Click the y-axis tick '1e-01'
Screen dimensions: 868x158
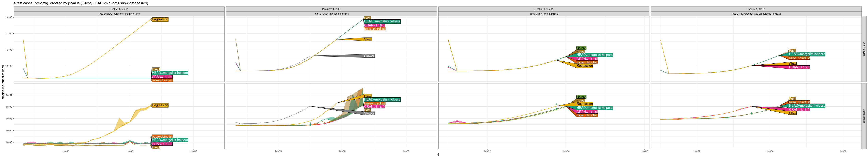[x=9, y=95]
